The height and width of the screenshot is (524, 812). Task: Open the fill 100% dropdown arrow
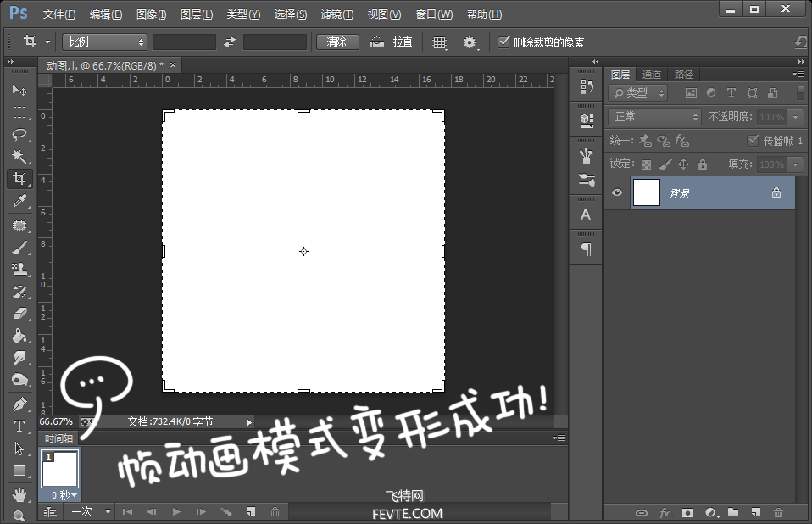pos(795,164)
